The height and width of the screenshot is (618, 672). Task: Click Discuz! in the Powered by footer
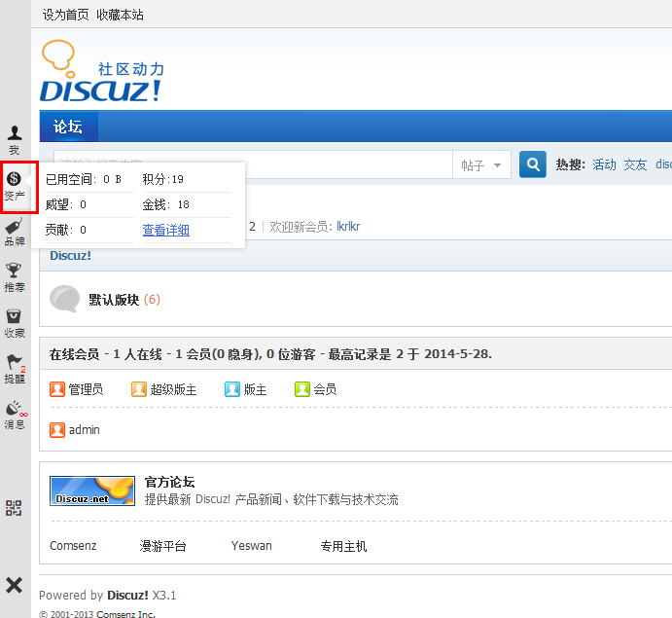pos(127,596)
